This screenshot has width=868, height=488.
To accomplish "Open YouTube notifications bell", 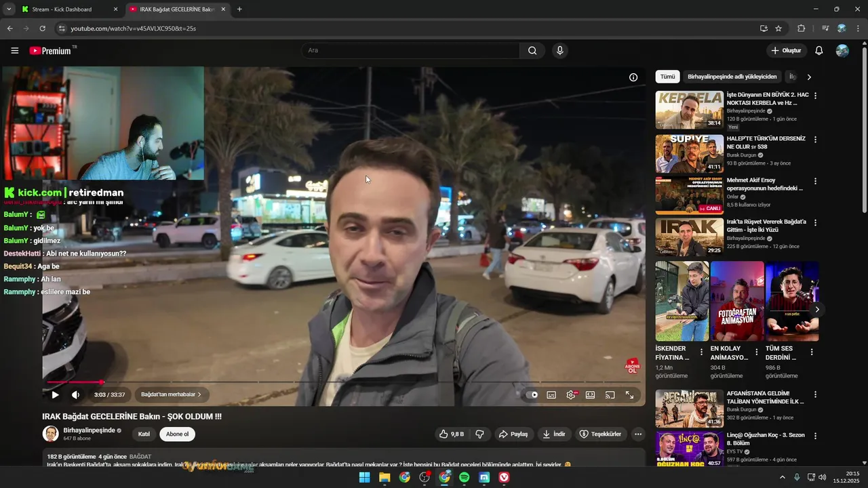I will tap(819, 51).
